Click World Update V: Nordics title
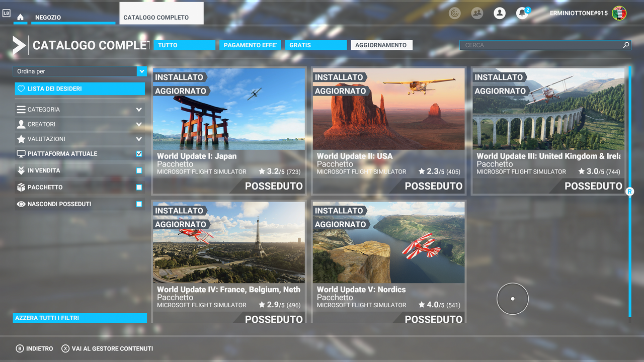The image size is (644, 362). coord(361,290)
